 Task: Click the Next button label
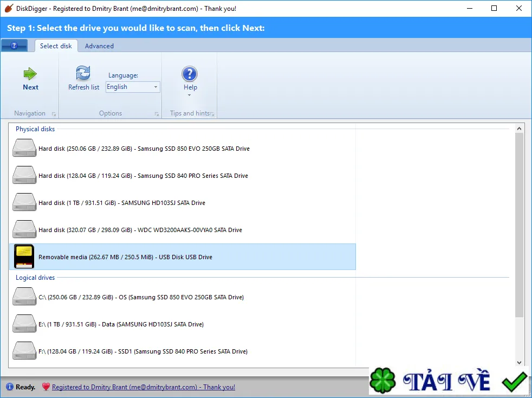coord(30,87)
